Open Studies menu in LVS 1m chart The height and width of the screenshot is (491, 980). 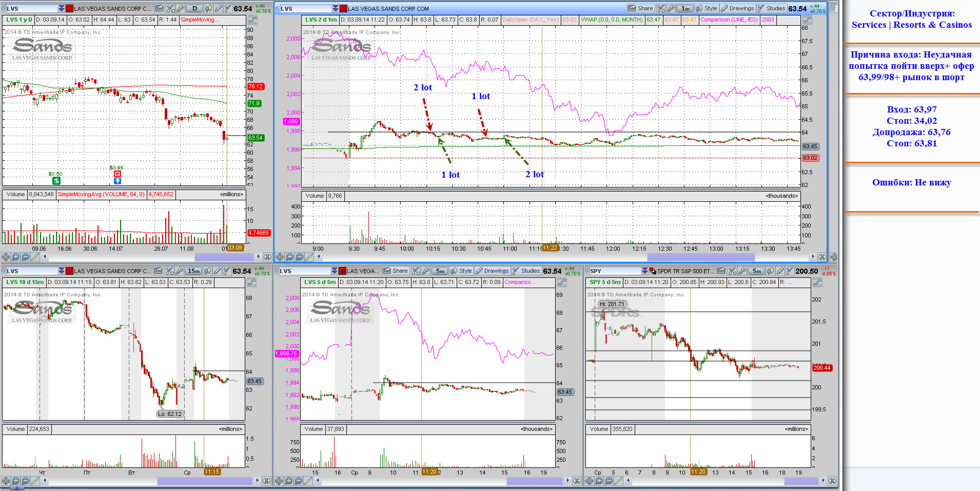[x=771, y=9]
